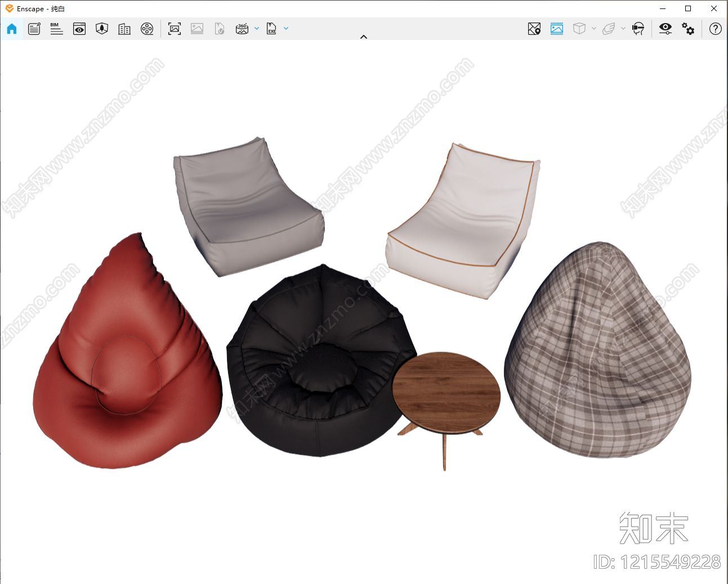
Task: Open the Asset Library building icon
Action: click(124, 29)
